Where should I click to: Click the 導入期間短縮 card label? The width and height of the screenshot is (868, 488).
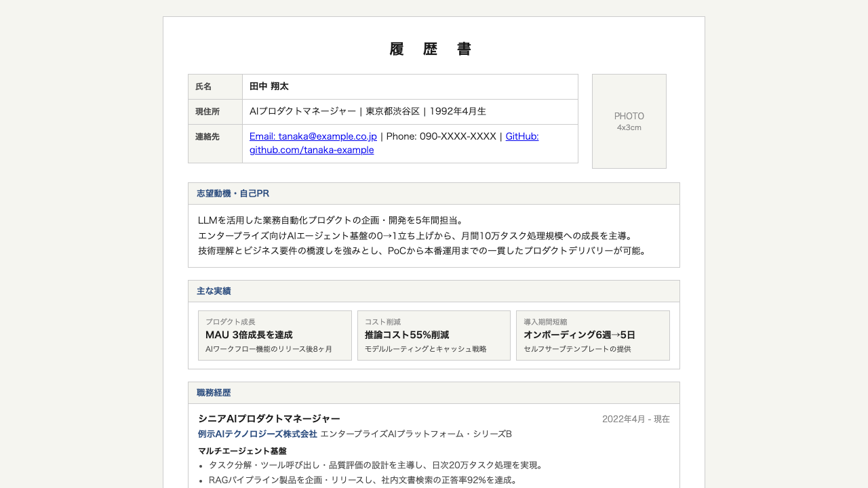pyautogui.click(x=545, y=322)
